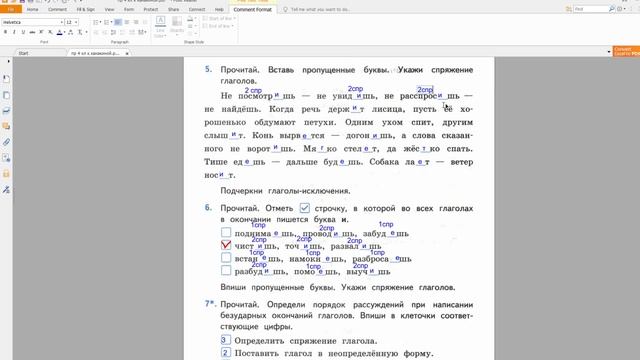Expand the bullet list dropdown
The image size is (640, 360).
coord(100,22)
